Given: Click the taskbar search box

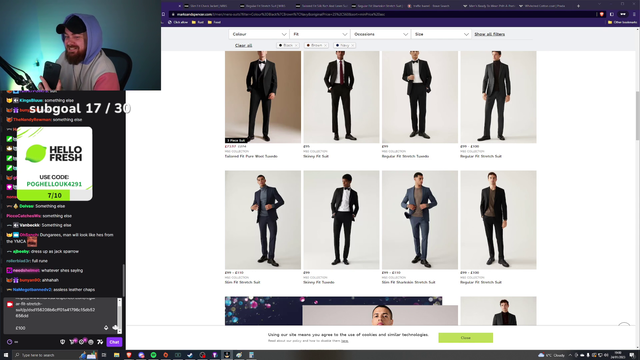Looking at the screenshot, I should click(x=55, y=355).
